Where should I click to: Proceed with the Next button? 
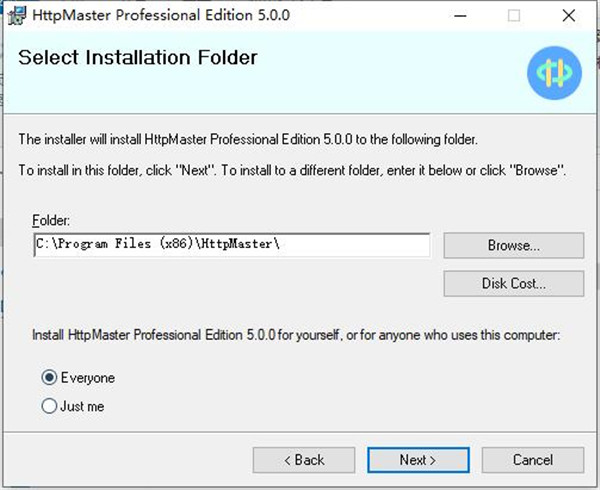pos(418,460)
